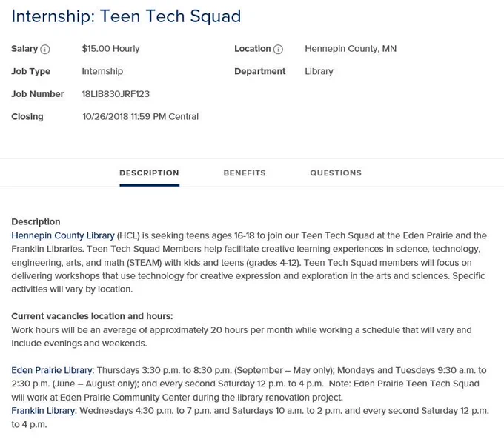
Task: Click the Hennepin County, MN location value
Action: pyautogui.click(x=351, y=49)
